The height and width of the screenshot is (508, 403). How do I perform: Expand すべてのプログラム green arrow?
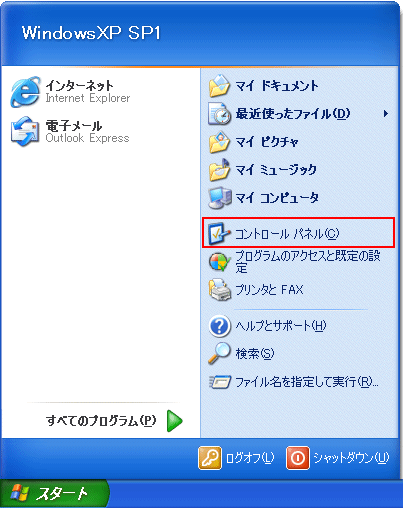click(175, 421)
